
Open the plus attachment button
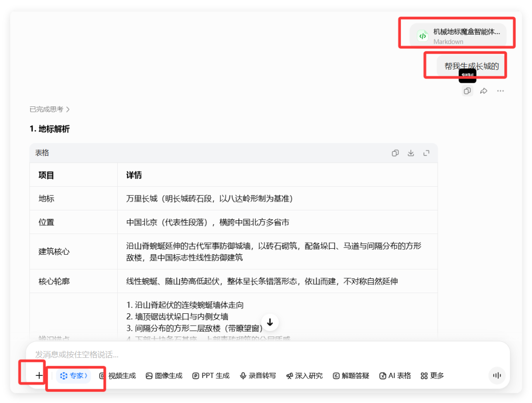click(39, 375)
